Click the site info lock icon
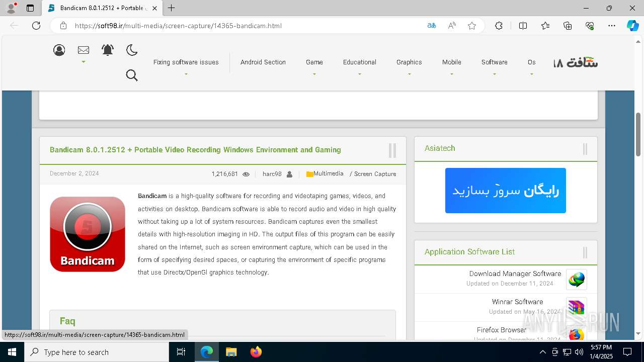The image size is (644, 362). tap(63, 26)
